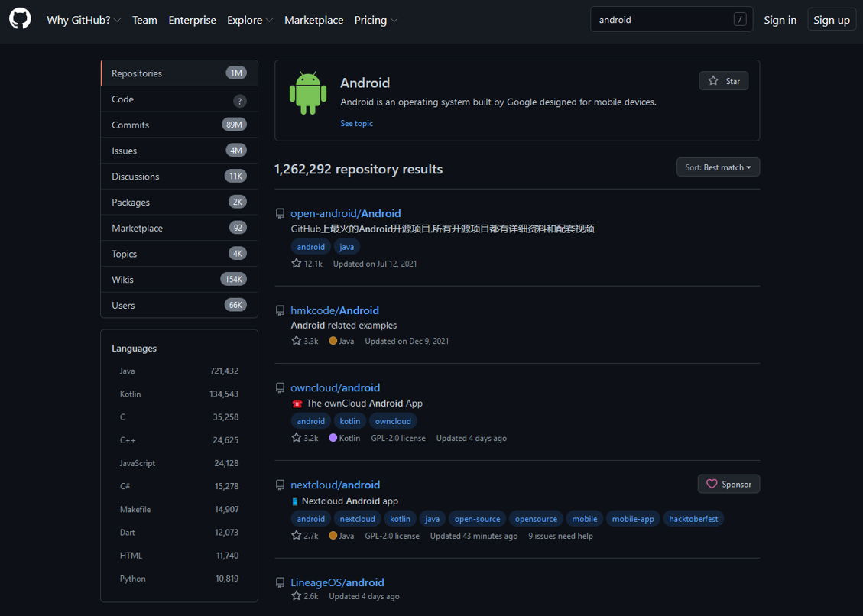The width and height of the screenshot is (863, 616).
Task: Select the Code results filter
Action: pos(180,99)
